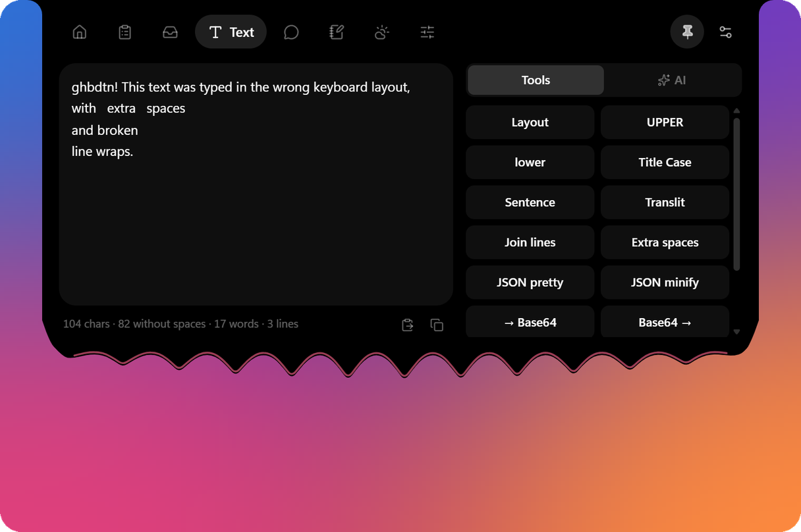Click the scrollbar up arrow
This screenshot has height=532, width=801.
[736, 111]
